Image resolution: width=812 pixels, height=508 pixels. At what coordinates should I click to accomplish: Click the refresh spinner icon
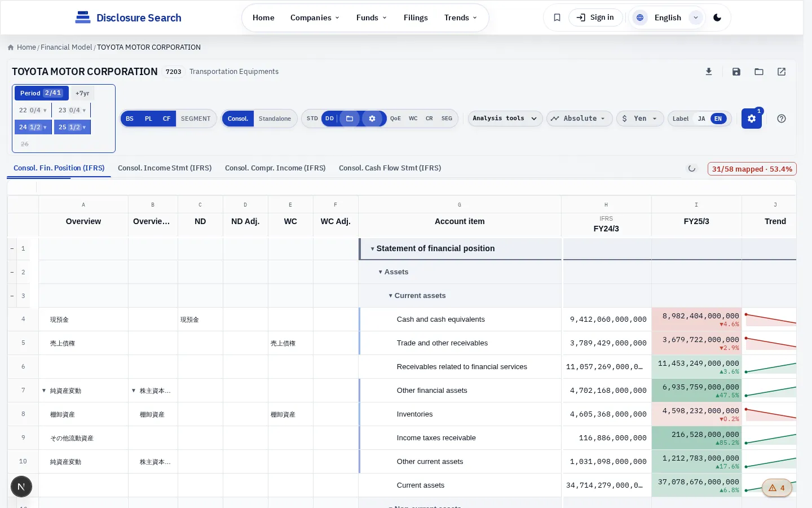coord(692,168)
